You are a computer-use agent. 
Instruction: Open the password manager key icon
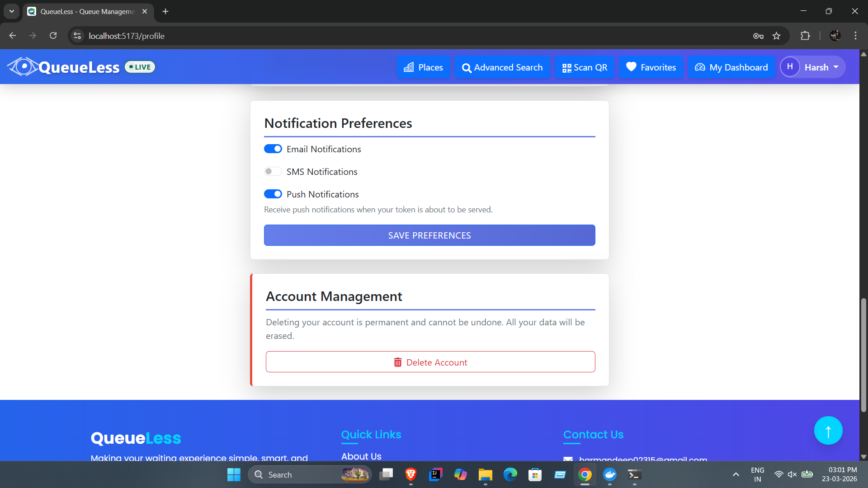click(758, 36)
